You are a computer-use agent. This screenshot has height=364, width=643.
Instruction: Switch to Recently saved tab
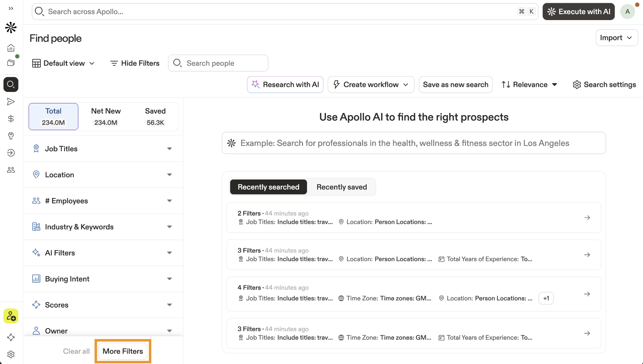click(x=342, y=187)
